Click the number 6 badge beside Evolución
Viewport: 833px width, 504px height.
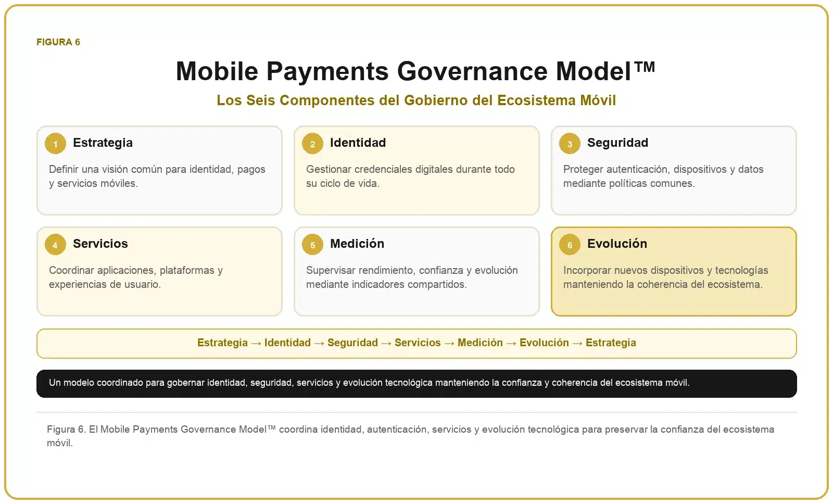[x=570, y=245]
